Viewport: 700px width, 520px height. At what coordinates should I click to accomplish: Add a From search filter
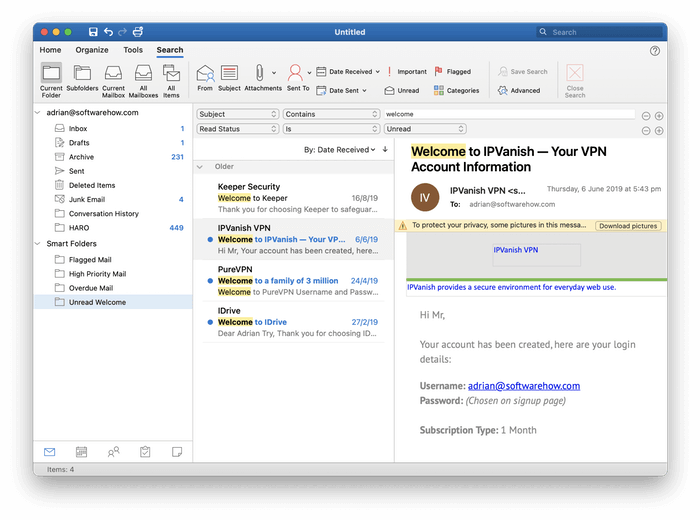(205, 78)
